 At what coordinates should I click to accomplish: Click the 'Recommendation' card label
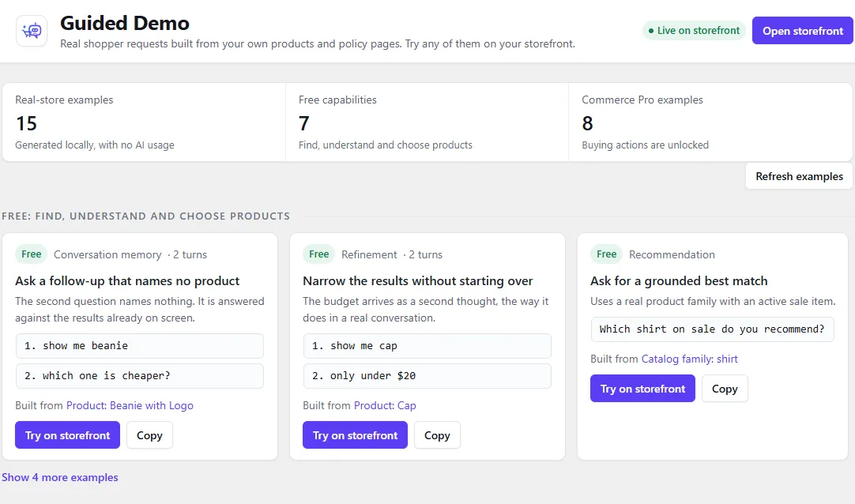point(672,254)
